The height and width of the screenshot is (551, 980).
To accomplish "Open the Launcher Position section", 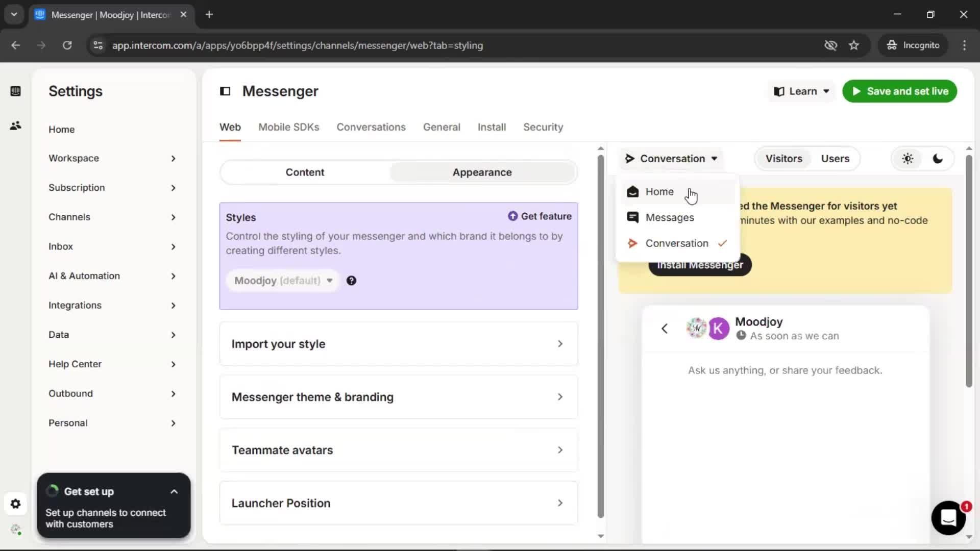I will pos(399,503).
